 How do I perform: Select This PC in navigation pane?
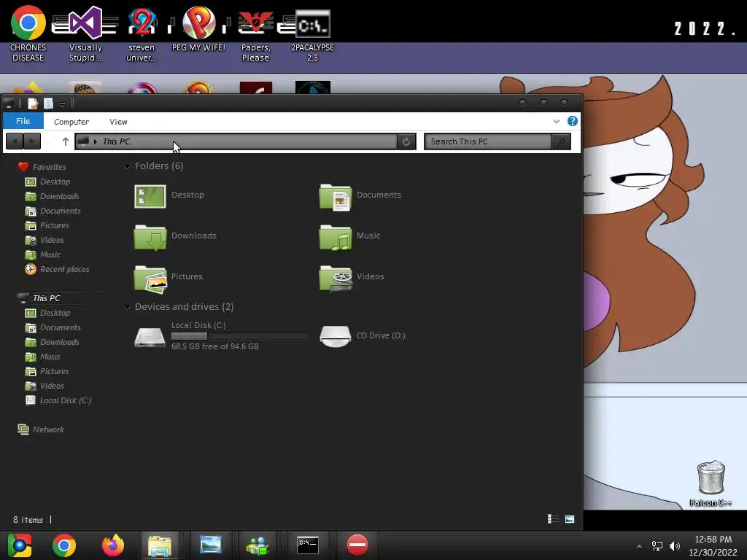point(46,298)
